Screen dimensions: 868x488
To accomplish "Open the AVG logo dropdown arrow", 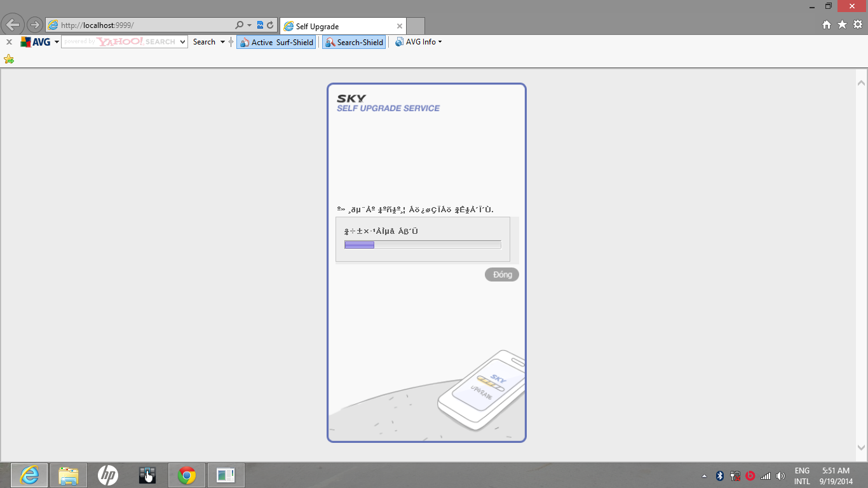I will pos(57,42).
